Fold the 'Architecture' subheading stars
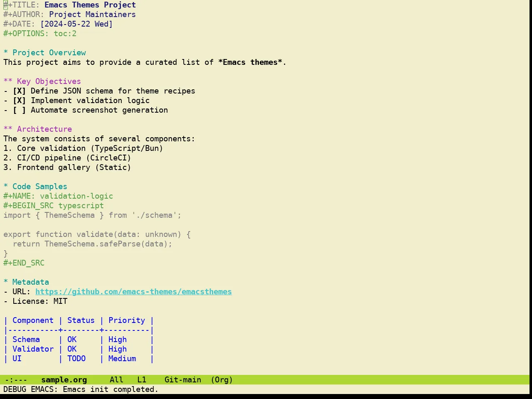This screenshot has height=399, width=532. (x=8, y=129)
